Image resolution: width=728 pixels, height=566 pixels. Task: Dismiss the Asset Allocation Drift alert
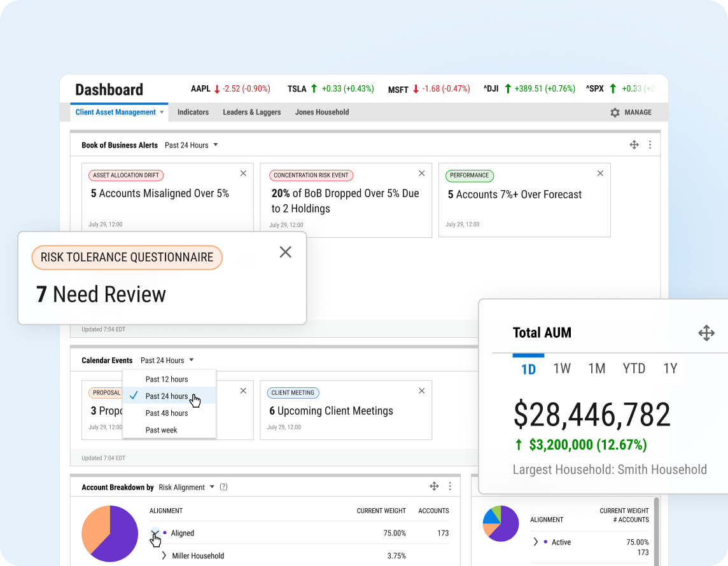(243, 173)
